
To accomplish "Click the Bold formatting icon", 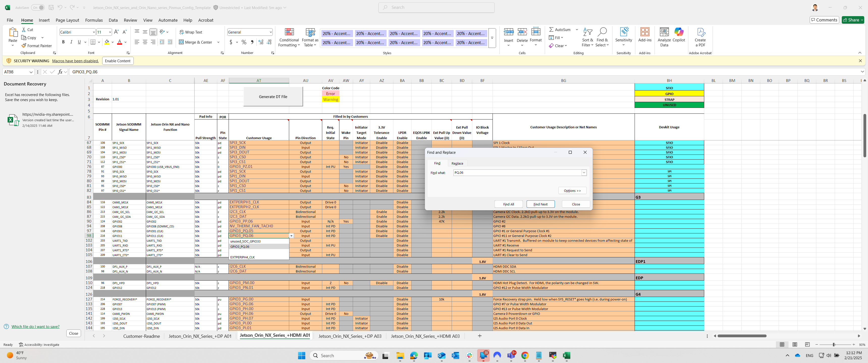I will 63,42.
